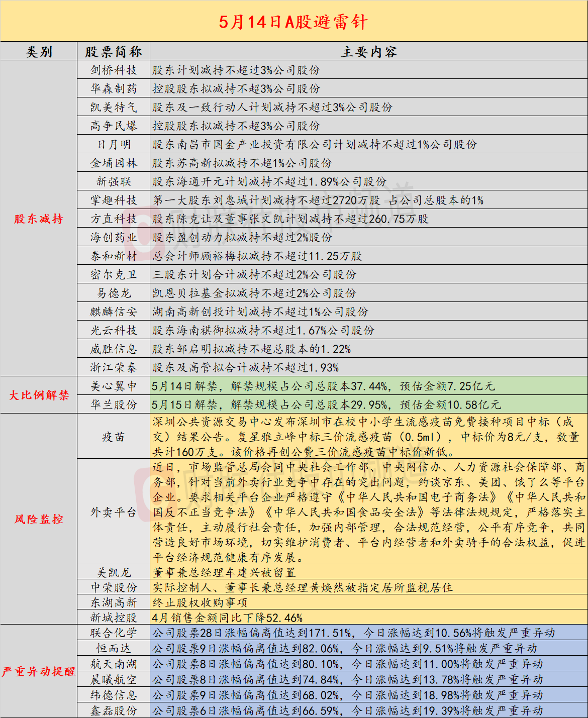
Task: Click 股东苏高新拟减持不超1% content cell
Action: (x=369, y=163)
